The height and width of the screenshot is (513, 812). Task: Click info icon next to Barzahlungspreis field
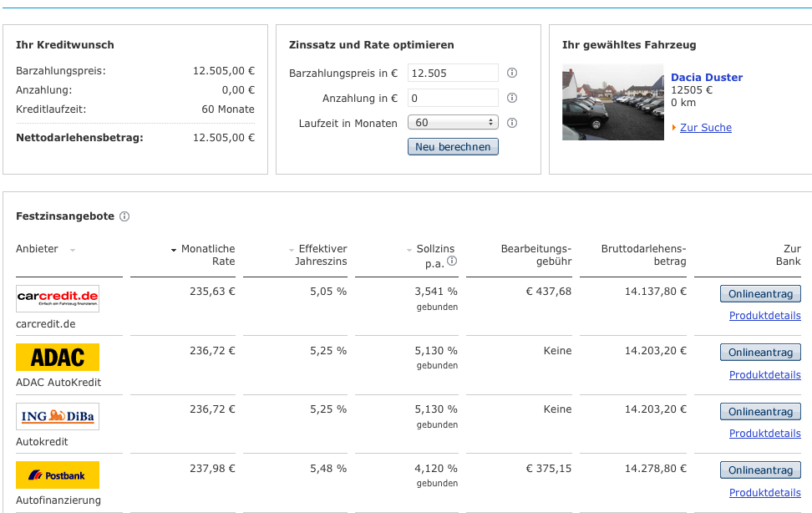click(x=512, y=73)
